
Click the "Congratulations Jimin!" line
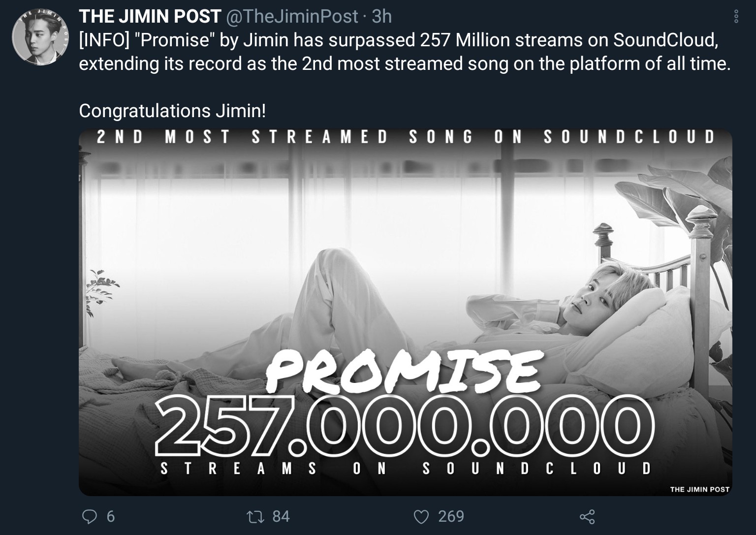172,111
